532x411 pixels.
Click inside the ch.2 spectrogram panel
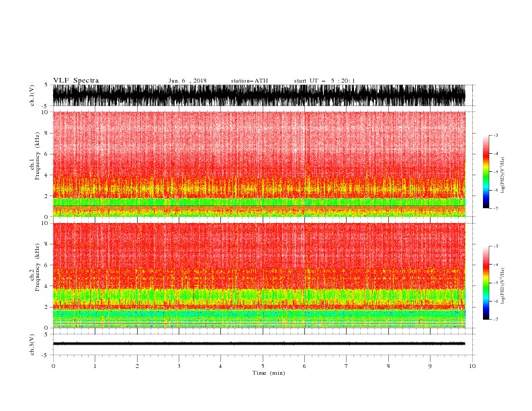click(x=259, y=275)
